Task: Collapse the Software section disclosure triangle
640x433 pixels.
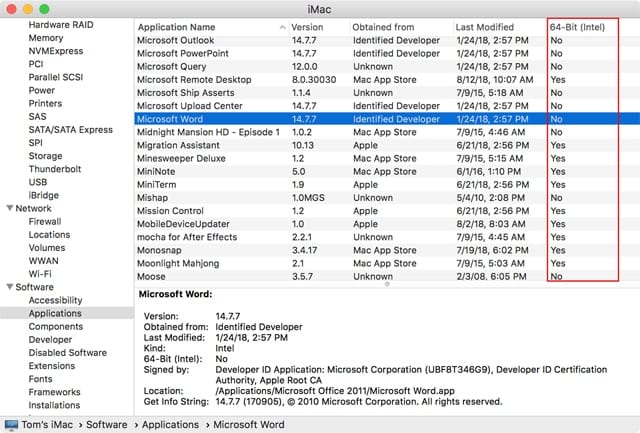Action: coord(8,286)
